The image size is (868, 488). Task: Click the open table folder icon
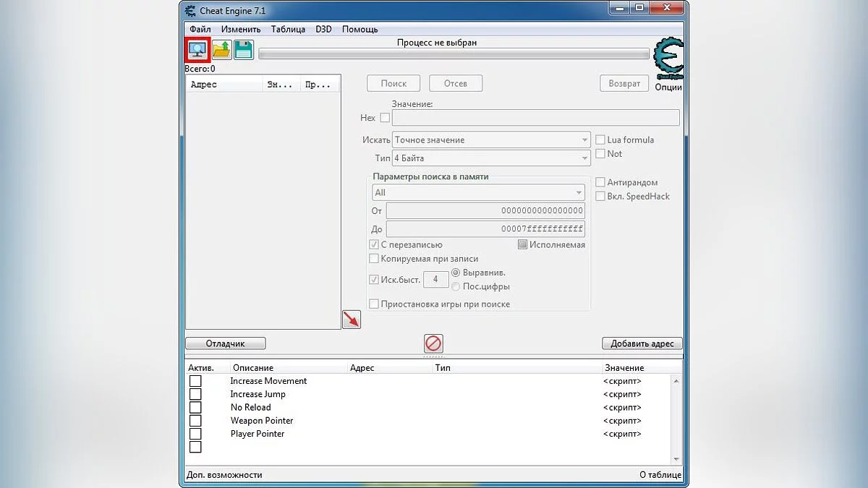point(221,50)
